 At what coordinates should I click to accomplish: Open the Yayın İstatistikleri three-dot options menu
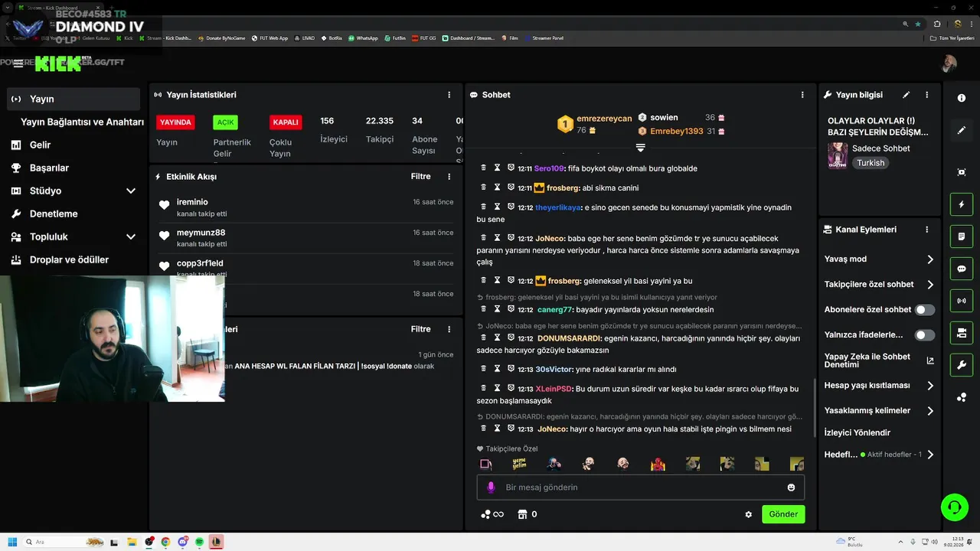tap(449, 95)
